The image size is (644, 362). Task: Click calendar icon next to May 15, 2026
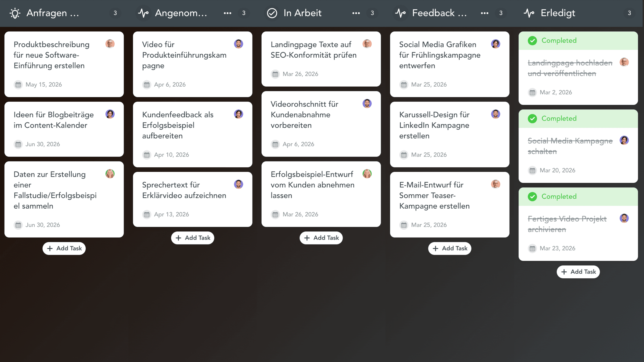(x=18, y=85)
